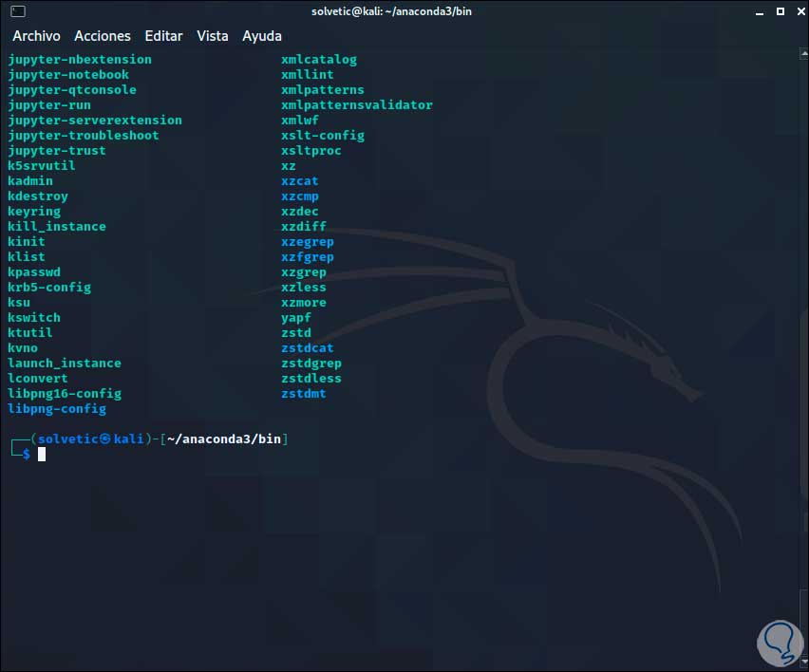Click the krb5-config entry
Viewport: 809px width, 672px height.
tap(49, 288)
